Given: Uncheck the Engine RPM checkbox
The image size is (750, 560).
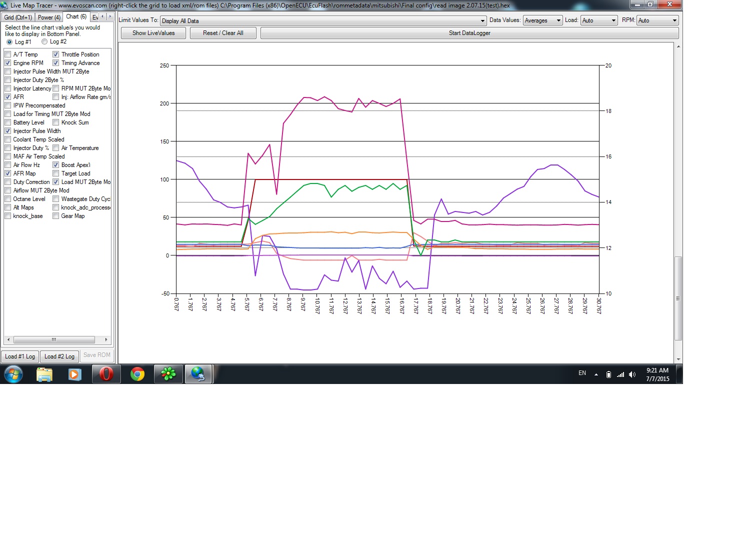Looking at the screenshot, I should pyautogui.click(x=8, y=63).
